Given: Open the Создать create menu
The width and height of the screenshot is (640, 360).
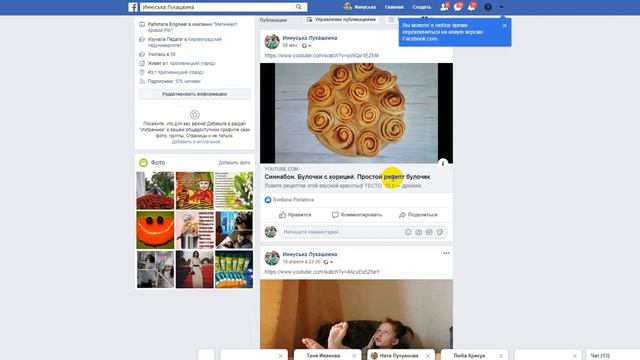Looking at the screenshot, I should [422, 7].
